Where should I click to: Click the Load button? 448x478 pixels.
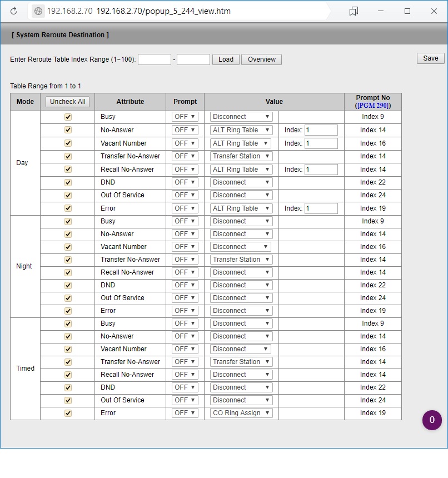226,59
